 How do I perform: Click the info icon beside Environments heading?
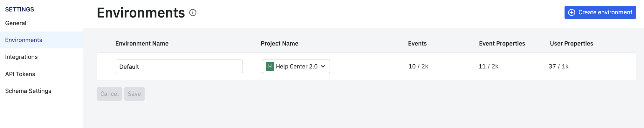click(193, 13)
